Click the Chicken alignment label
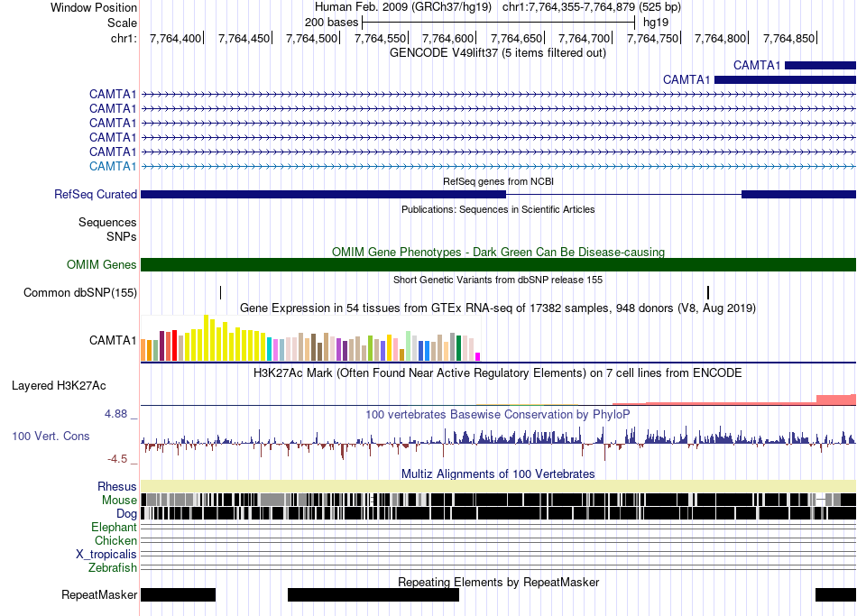Image resolution: width=857 pixels, height=616 pixels. click(115, 540)
